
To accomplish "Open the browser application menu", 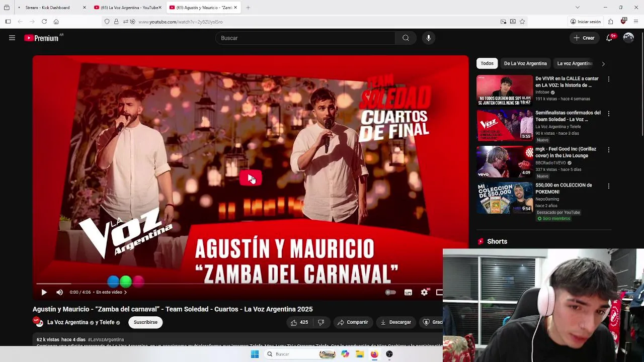I will [636, 22].
